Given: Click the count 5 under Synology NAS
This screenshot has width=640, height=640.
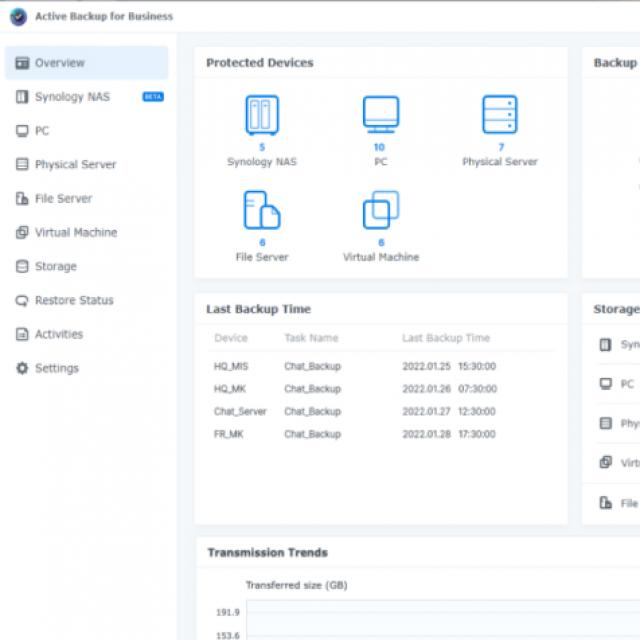Looking at the screenshot, I should tap(262, 147).
